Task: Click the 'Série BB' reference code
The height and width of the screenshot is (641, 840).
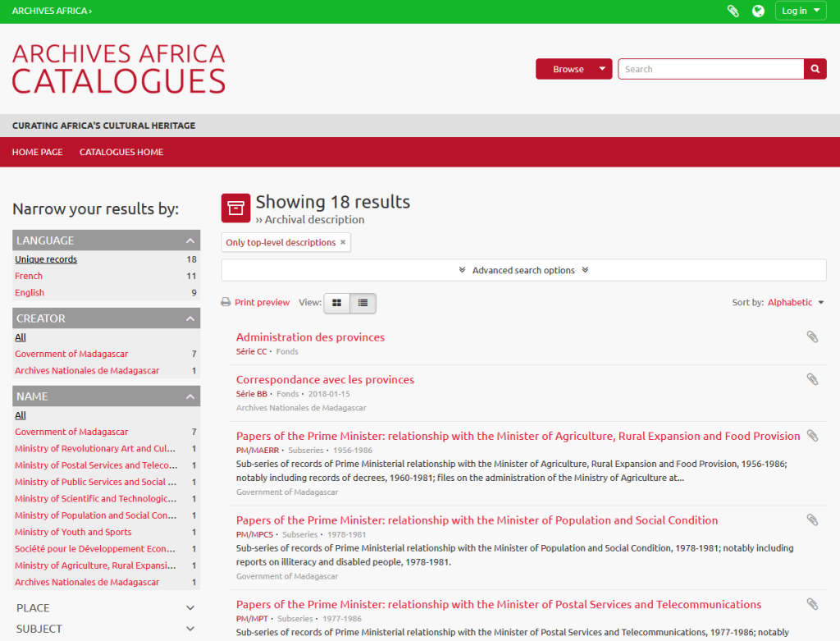Action: [x=252, y=394]
